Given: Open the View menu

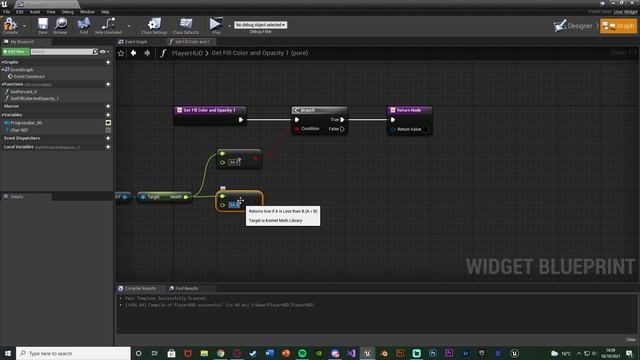Looking at the screenshot, I should (51, 12).
